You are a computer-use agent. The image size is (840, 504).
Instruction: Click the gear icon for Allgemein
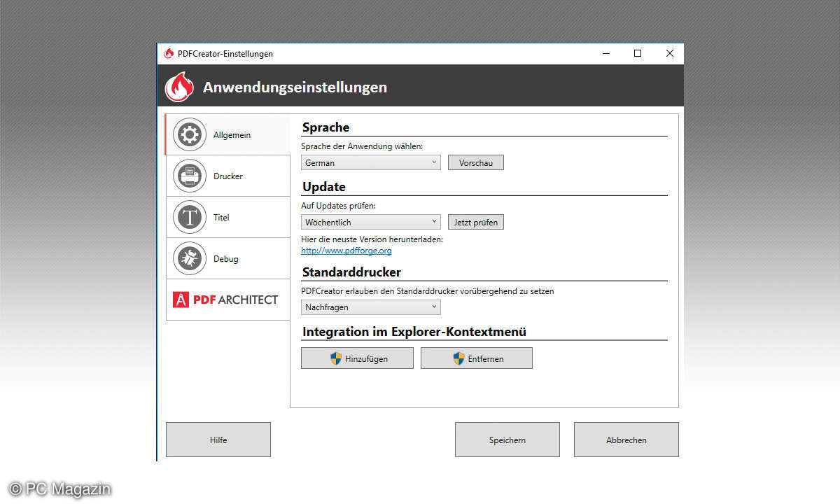pyautogui.click(x=190, y=135)
